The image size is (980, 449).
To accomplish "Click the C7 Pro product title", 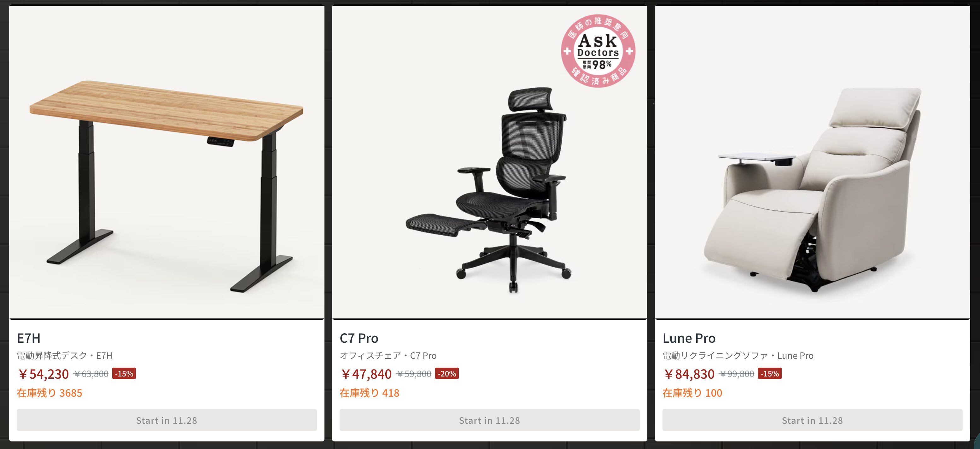I will point(359,338).
